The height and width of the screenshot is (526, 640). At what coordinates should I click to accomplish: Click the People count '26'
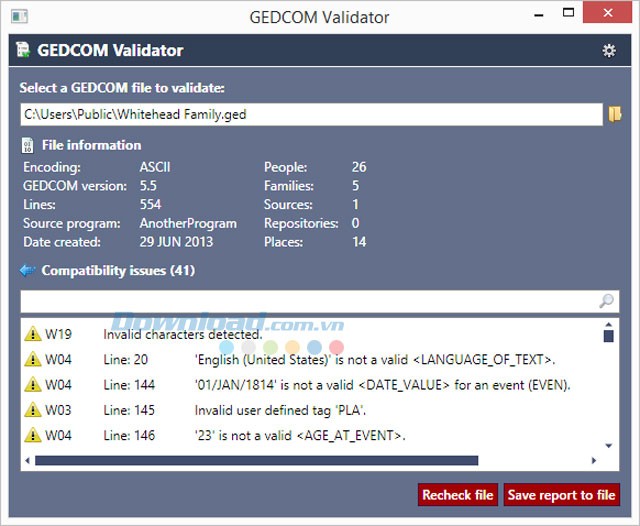pyautogui.click(x=359, y=167)
